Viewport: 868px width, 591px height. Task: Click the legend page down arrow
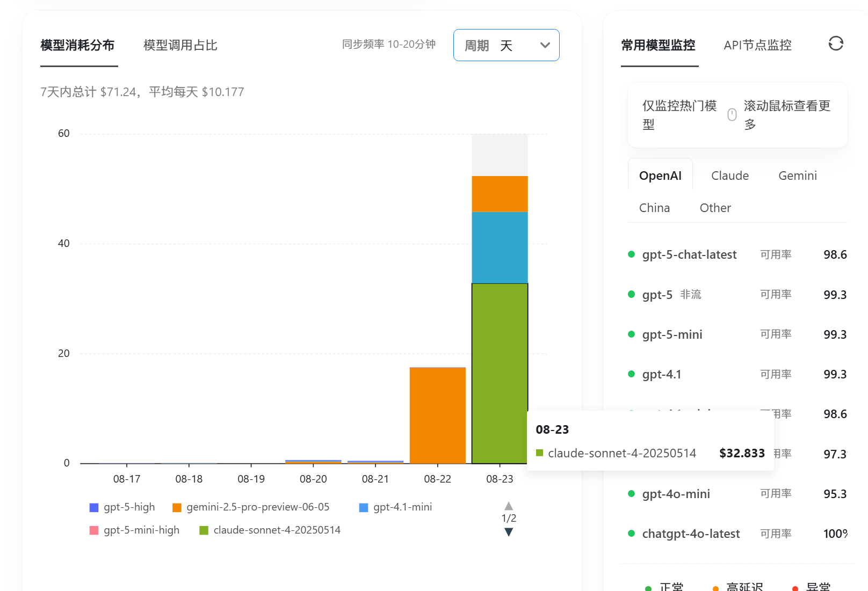509,532
